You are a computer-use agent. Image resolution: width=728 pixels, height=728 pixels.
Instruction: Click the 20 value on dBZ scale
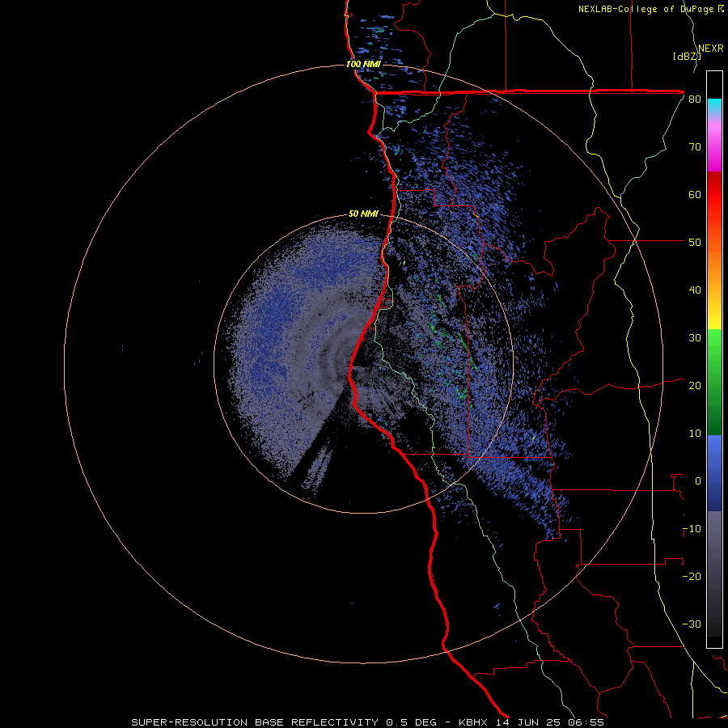pyautogui.click(x=695, y=386)
